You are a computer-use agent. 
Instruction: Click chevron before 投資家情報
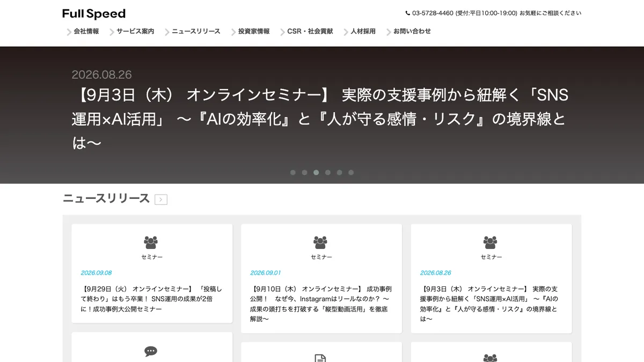tap(233, 32)
